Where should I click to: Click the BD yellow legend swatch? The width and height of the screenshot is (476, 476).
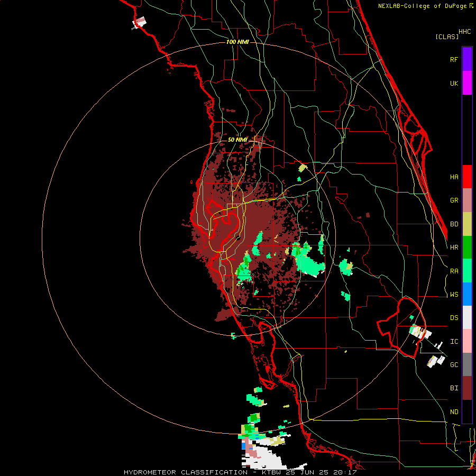[x=467, y=224]
